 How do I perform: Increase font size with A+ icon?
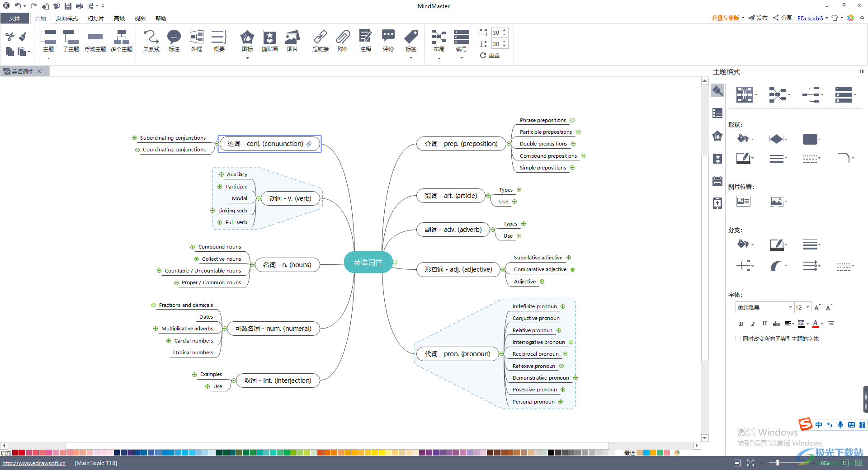817,308
